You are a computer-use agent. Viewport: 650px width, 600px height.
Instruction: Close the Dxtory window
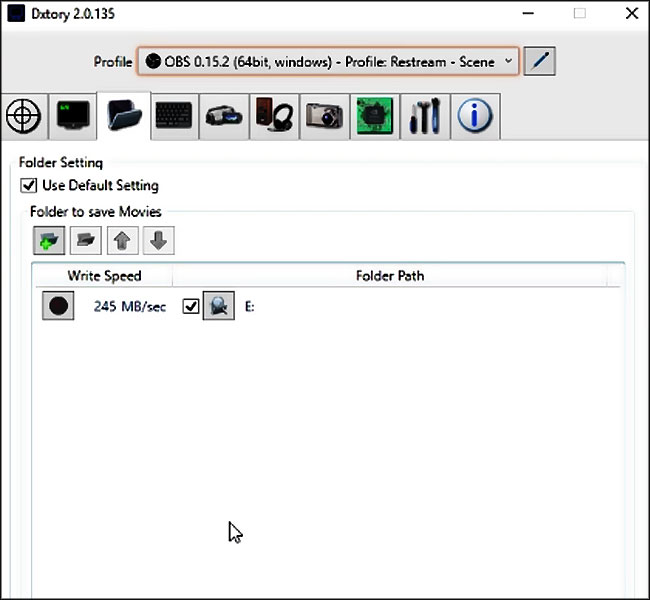point(632,13)
